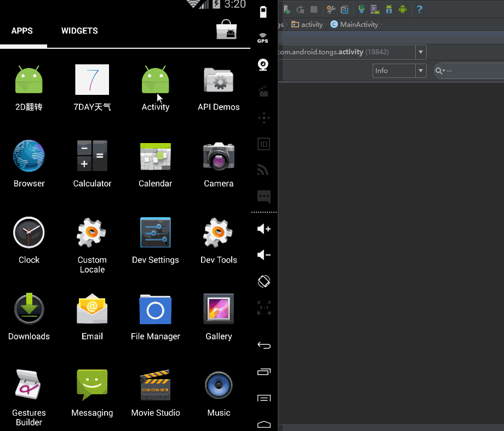504x431 pixels.
Task: Switch to the WIDGETS tab
Action: pos(79,31)
